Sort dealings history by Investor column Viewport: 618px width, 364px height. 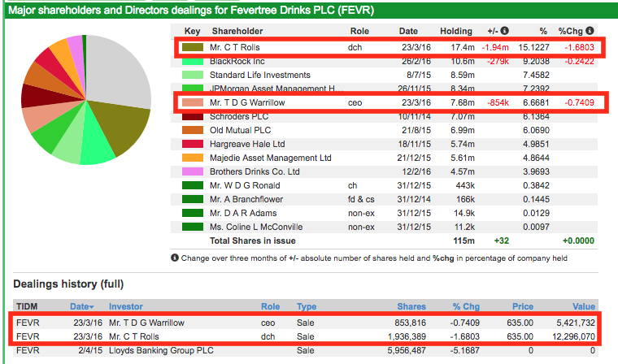coord(126,306)
